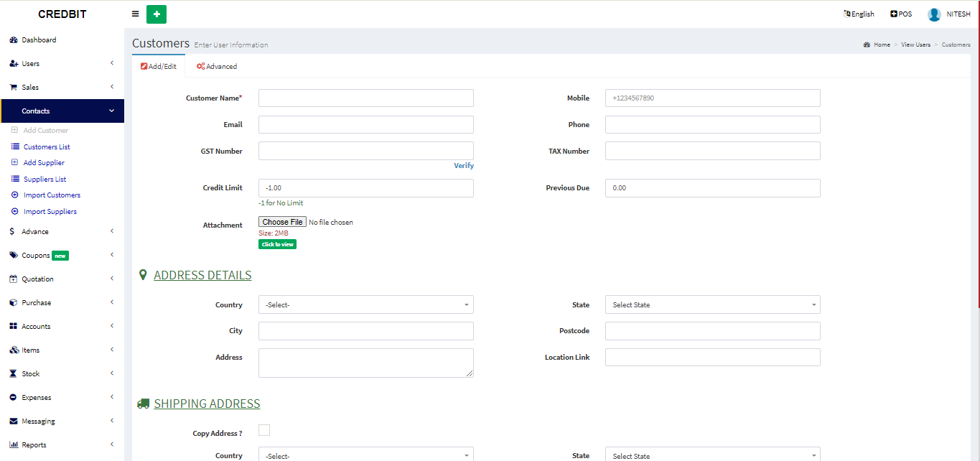Open the NITESH user avatar
The width and height of the screenshot is (980, 461).
tap(934, 14)
